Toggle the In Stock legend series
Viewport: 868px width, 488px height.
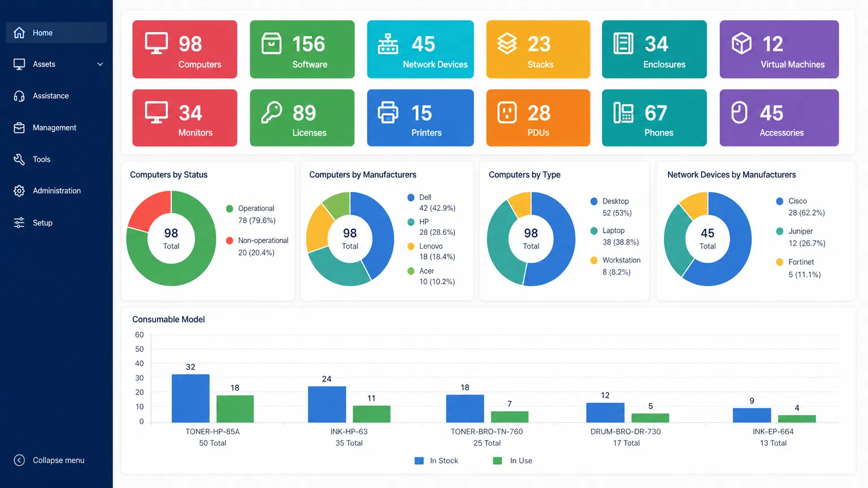tap(436, 461)
